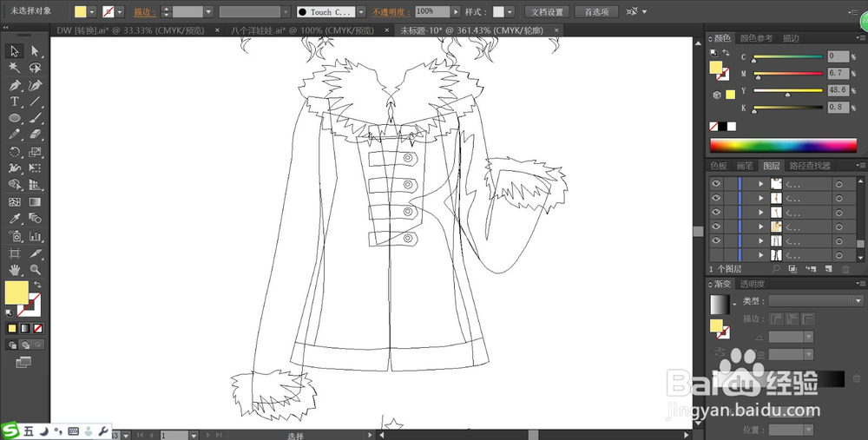Select the Hand pan tool

coord(15,270)
